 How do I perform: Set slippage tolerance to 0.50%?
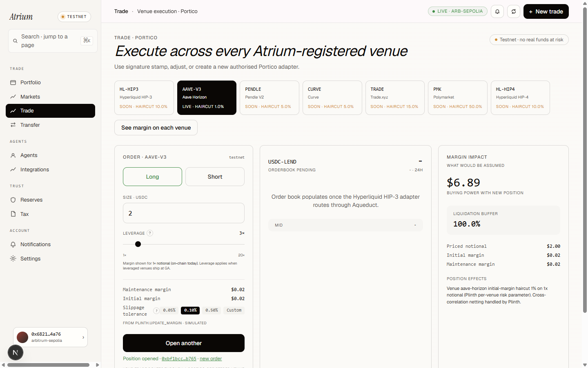(x=212, y=310)
